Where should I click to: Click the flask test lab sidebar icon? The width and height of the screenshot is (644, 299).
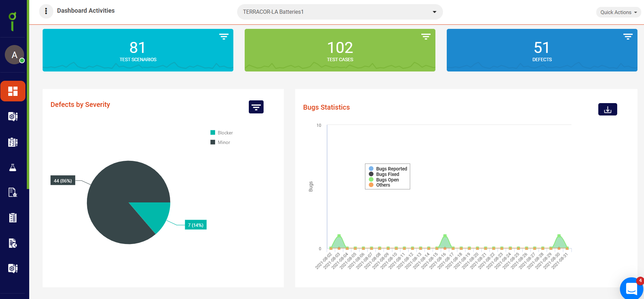click(x=13, y=167)
